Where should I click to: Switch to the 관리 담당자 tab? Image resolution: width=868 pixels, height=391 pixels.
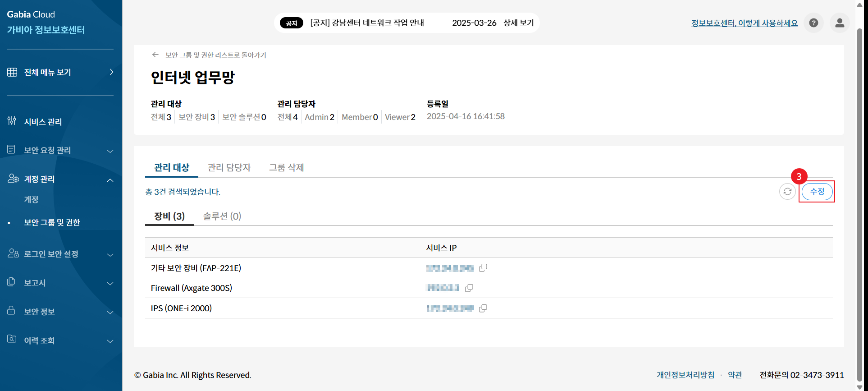pos(229,167)
